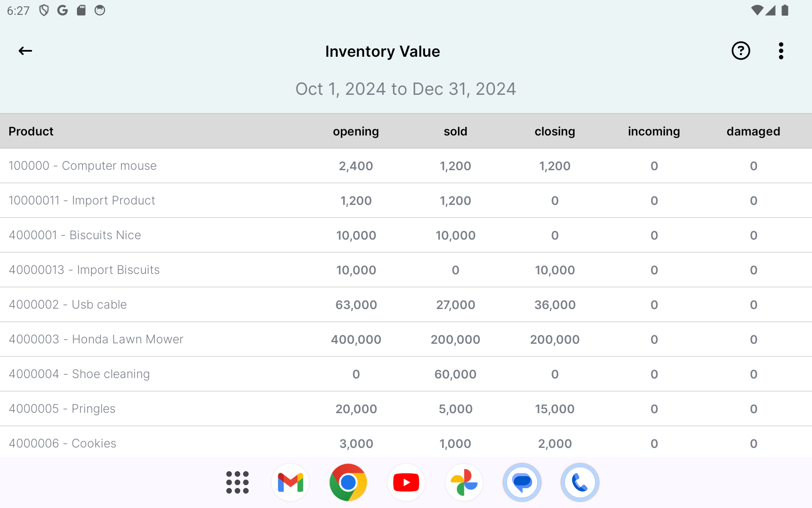Open the three-dot overflow menu
Viewport: 812px width, 508px height.
pyautogui.click(x=781, y=51)
